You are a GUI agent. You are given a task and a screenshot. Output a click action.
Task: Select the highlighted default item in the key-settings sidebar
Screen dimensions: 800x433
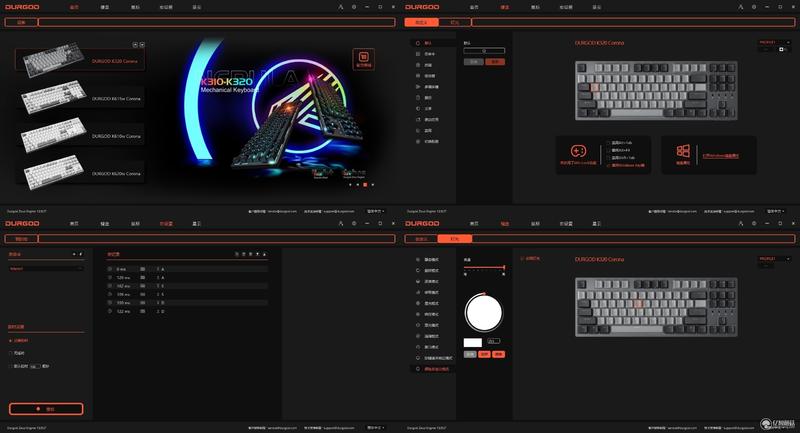(433, 43)
